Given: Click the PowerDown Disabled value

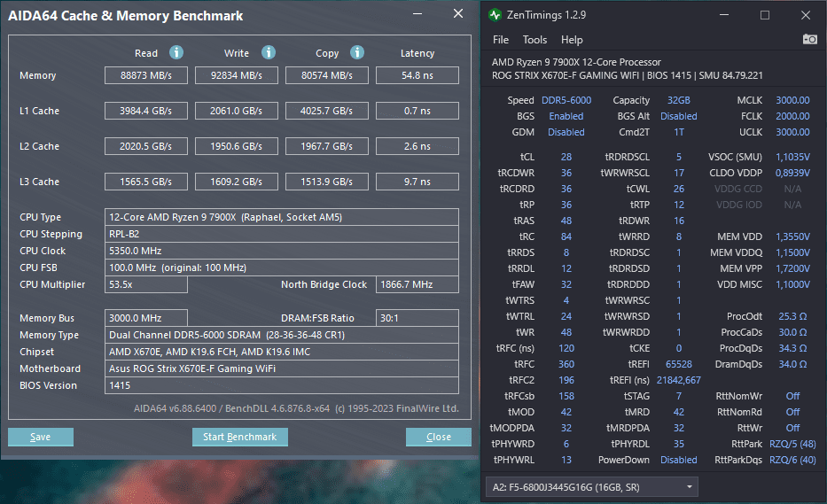Looking at the screenshot, I should click(x=679, y=459).
